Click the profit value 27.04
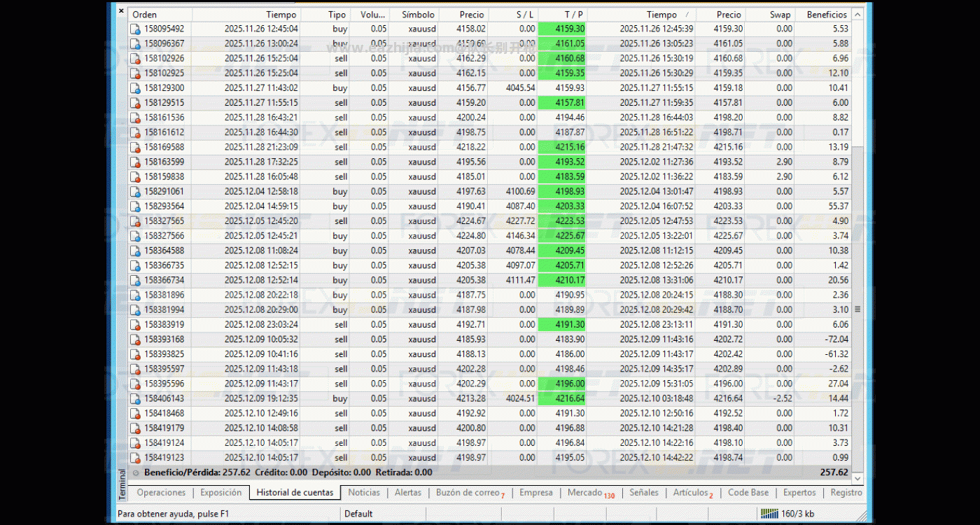Viewport: 980px width, 525px height. [837, 384]
